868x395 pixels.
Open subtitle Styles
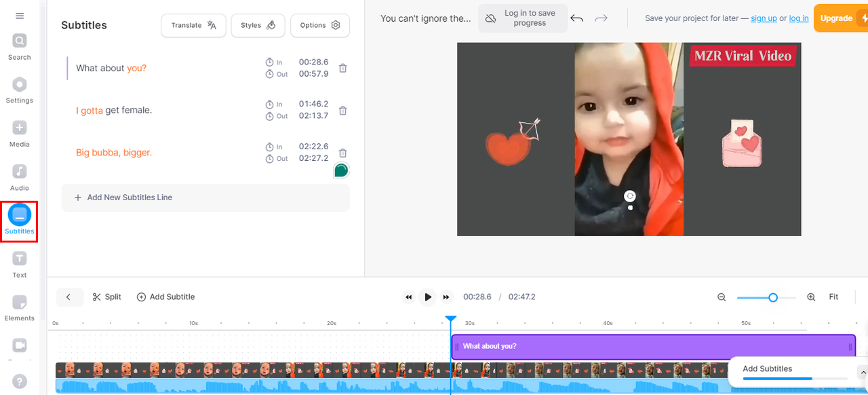(258, 25)
